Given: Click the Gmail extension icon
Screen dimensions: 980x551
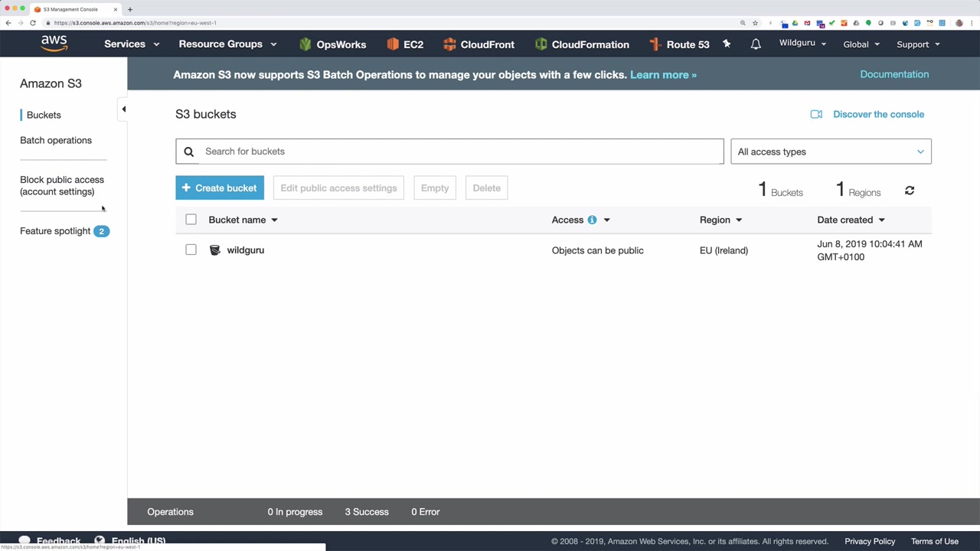Looking at the screenshot, I should (x=807, y=23).
